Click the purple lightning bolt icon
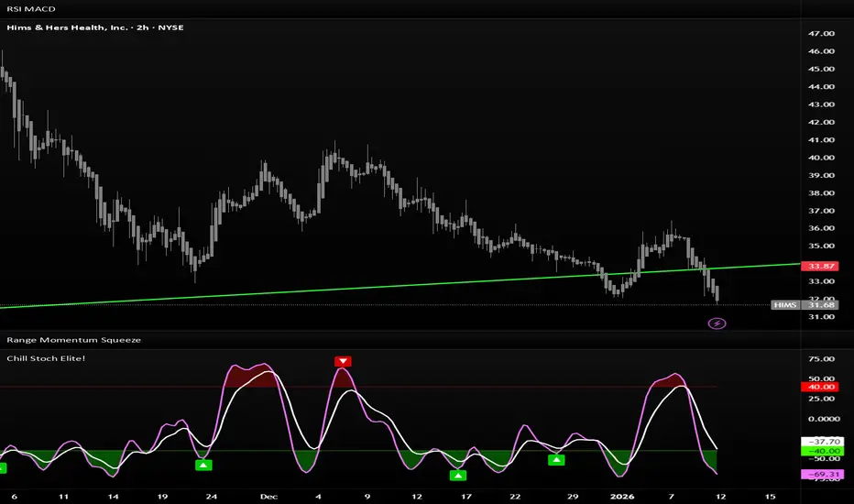This screenshot has height=504, width=854. click(x=717, y=323)
